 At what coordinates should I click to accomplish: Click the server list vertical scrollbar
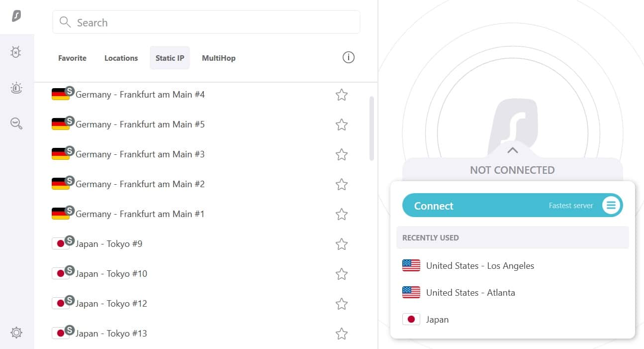[371, 128]
